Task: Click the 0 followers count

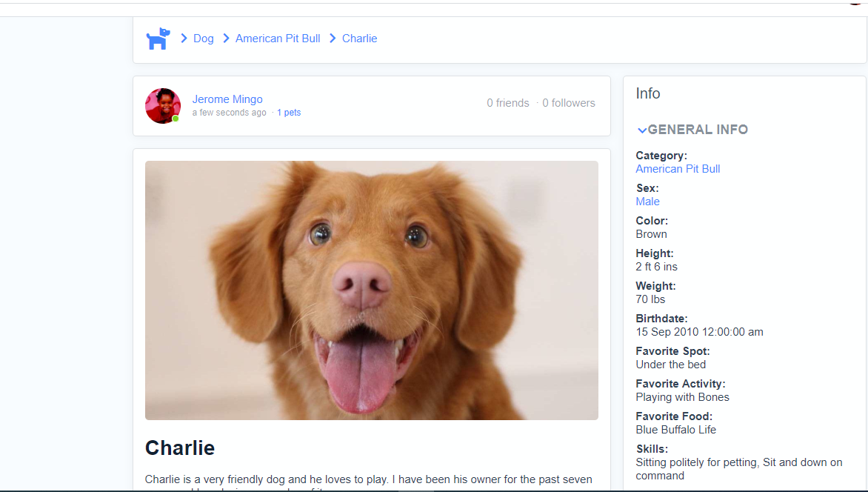Action: [x=569, y=103]
